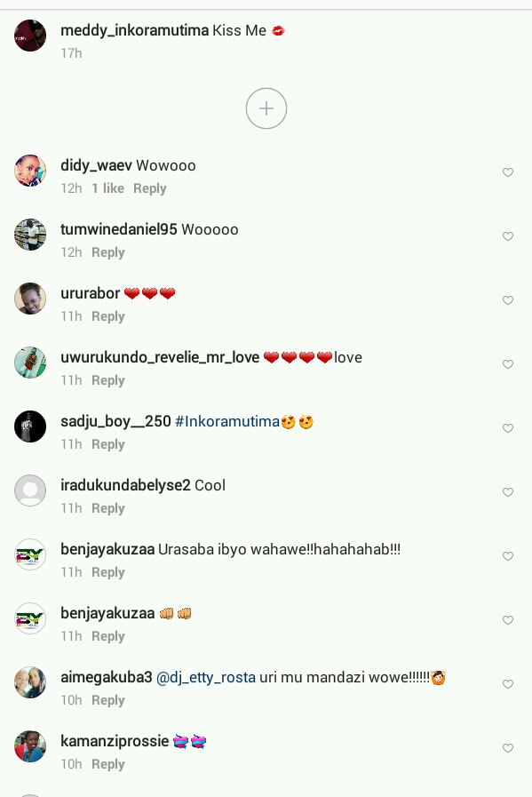Screen dimensions: 532x797
Task: Open meddy_inkoramutima's profile picture
Action: pos(30,36)
